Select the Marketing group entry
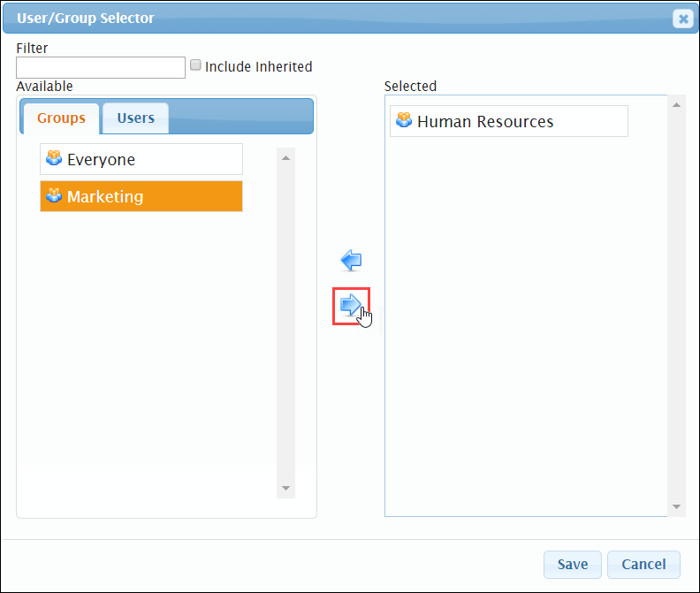The image size is (700, 593). (x=141, y=196)
